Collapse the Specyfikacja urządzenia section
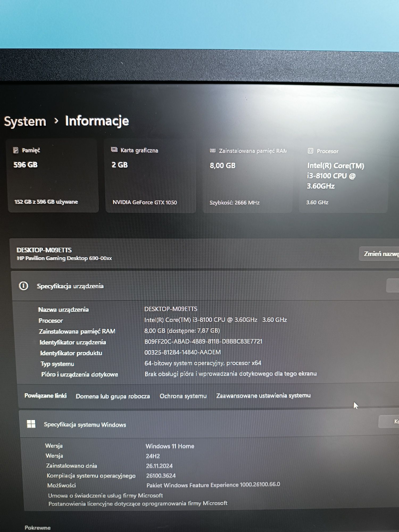This screenshot has width=399, height=532. coord(205,286)
